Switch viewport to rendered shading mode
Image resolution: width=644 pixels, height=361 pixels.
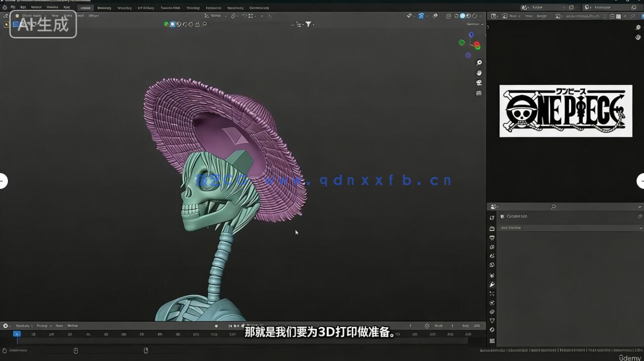click(x=474, y=16)
